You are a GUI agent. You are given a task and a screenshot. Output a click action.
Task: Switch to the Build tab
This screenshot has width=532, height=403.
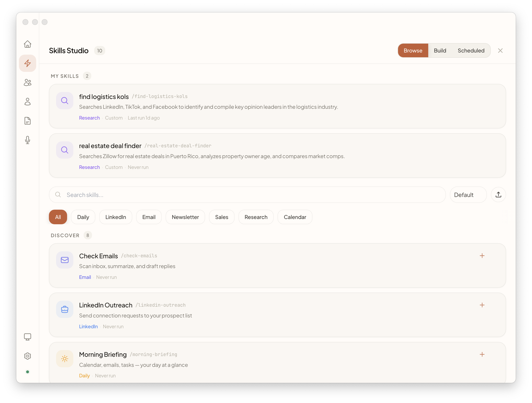click(x=440, y=51)
